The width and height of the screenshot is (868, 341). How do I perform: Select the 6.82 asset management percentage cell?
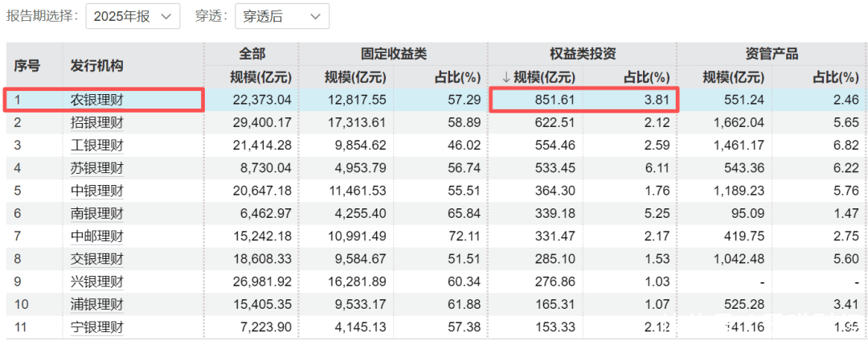tap(848, 146)
